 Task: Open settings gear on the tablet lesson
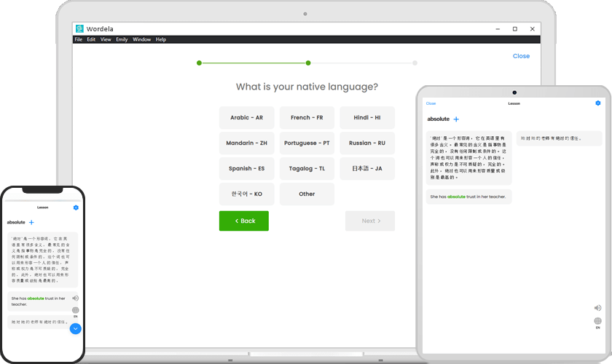(x=597, y=103)
